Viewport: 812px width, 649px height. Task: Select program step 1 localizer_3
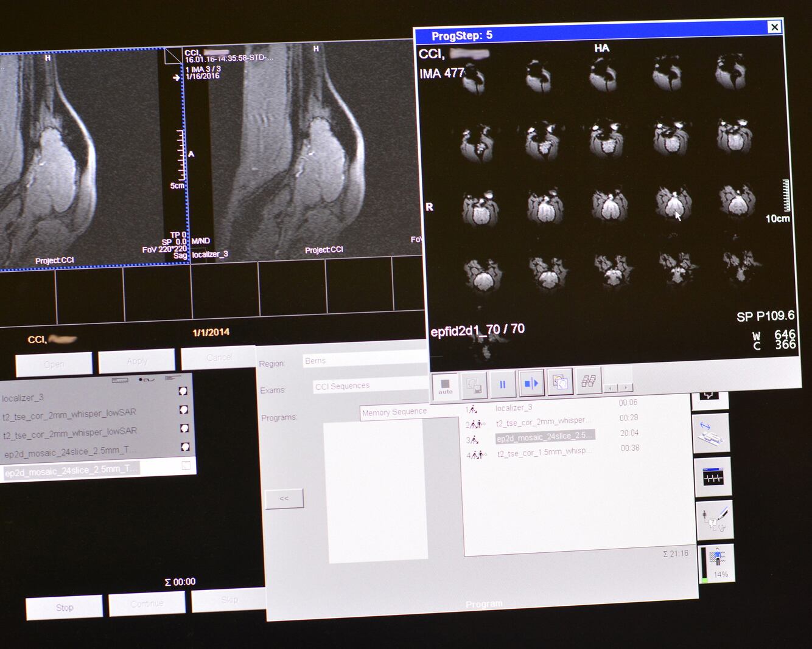(x=514, y=408)
